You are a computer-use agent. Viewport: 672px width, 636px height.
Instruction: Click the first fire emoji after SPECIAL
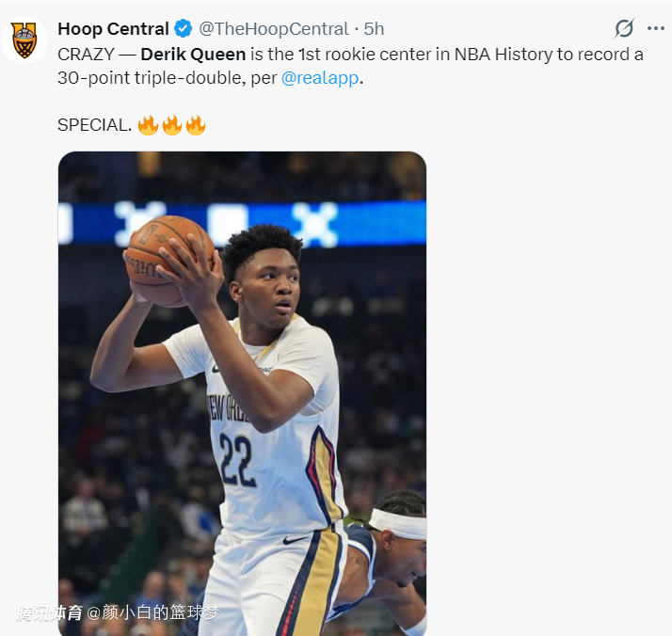(x=148, y=125)
